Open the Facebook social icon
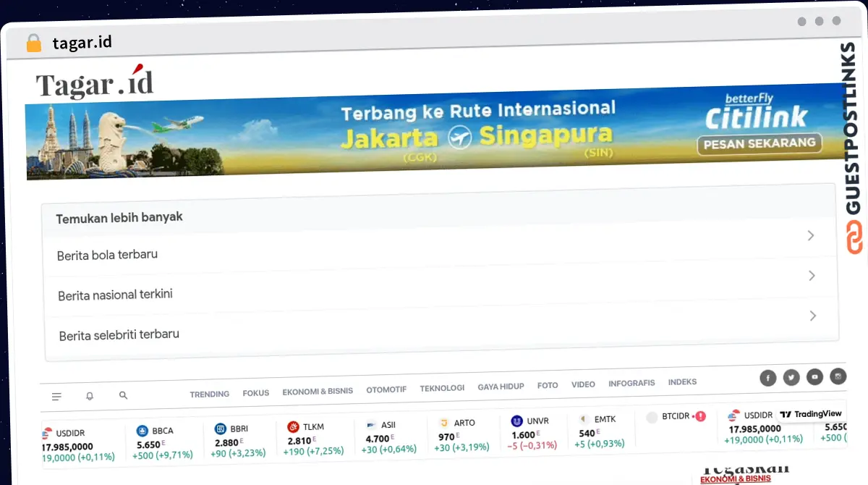Screen dimensions: 868x485 click(x=767, y=378)
